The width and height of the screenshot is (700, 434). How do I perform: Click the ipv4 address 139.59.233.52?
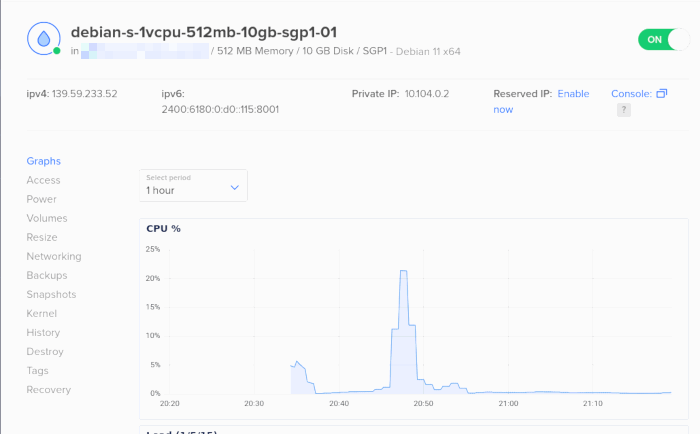coord(84,94)
